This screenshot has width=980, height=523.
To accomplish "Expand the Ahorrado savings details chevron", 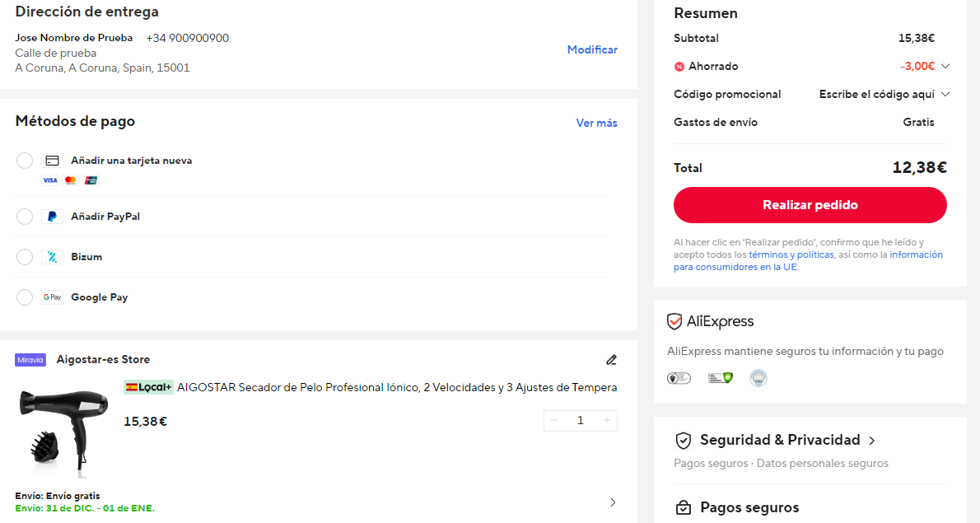I will (945, 66).
